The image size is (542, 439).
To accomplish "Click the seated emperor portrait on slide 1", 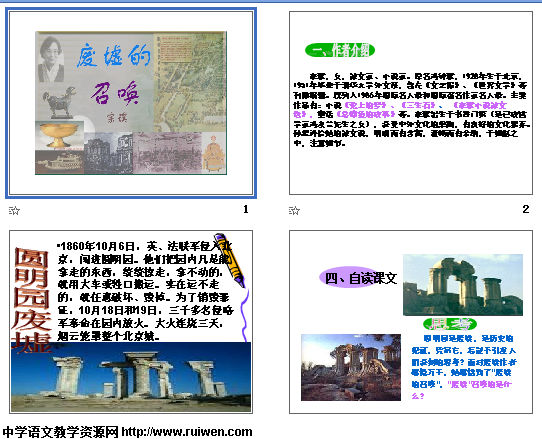I will [214, 153].
